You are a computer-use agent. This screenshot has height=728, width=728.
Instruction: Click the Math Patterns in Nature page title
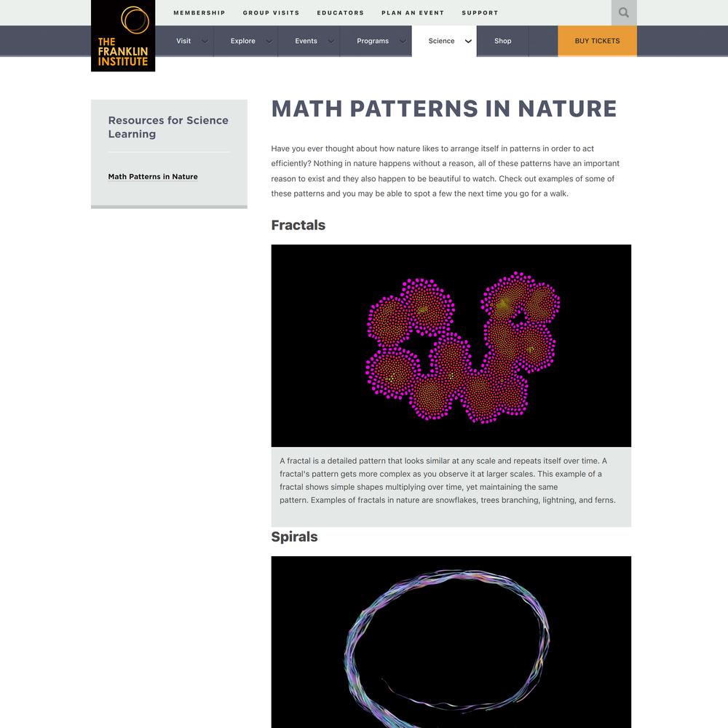coord(444,108)
